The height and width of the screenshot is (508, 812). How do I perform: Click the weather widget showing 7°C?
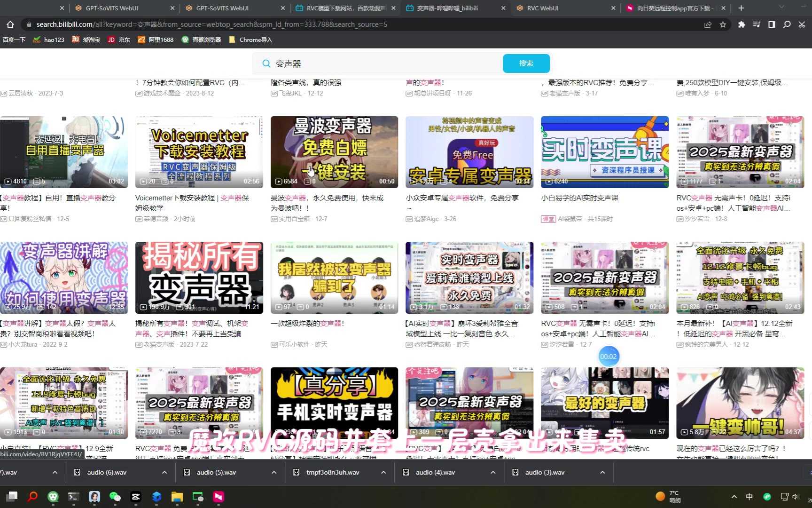pos(669,496)
